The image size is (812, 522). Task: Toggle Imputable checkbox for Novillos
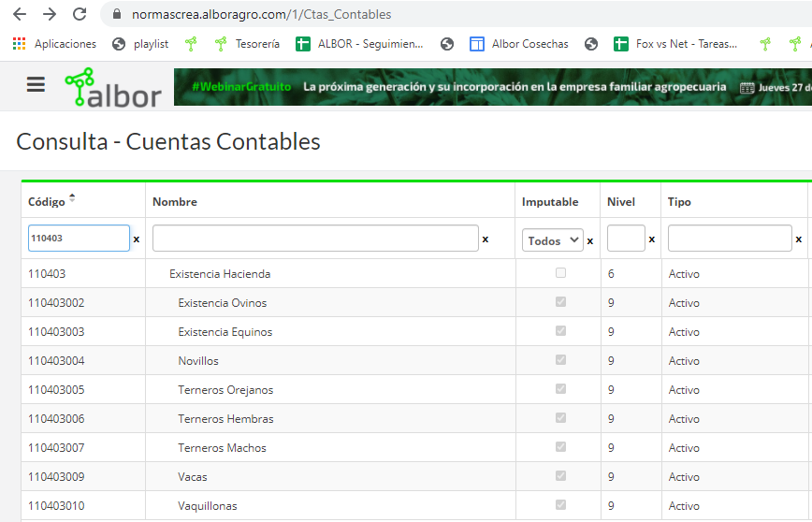click(560, 360)
